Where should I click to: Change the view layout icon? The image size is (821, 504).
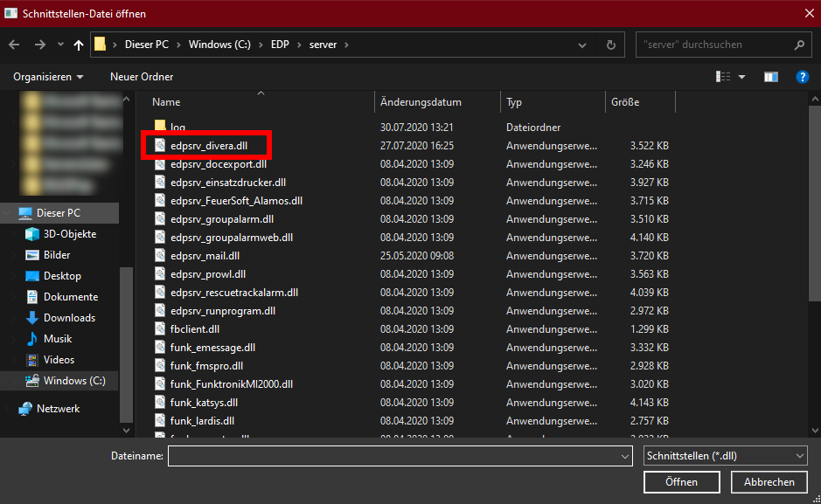point(723,77)
